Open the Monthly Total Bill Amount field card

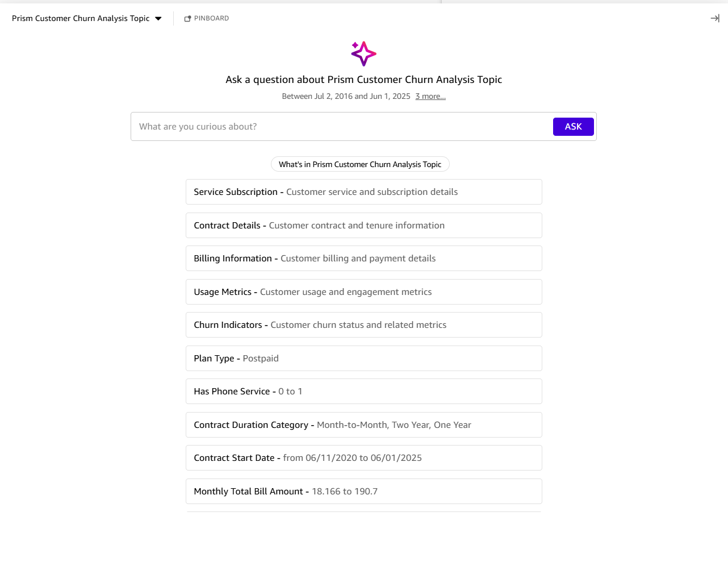[363, 491]
